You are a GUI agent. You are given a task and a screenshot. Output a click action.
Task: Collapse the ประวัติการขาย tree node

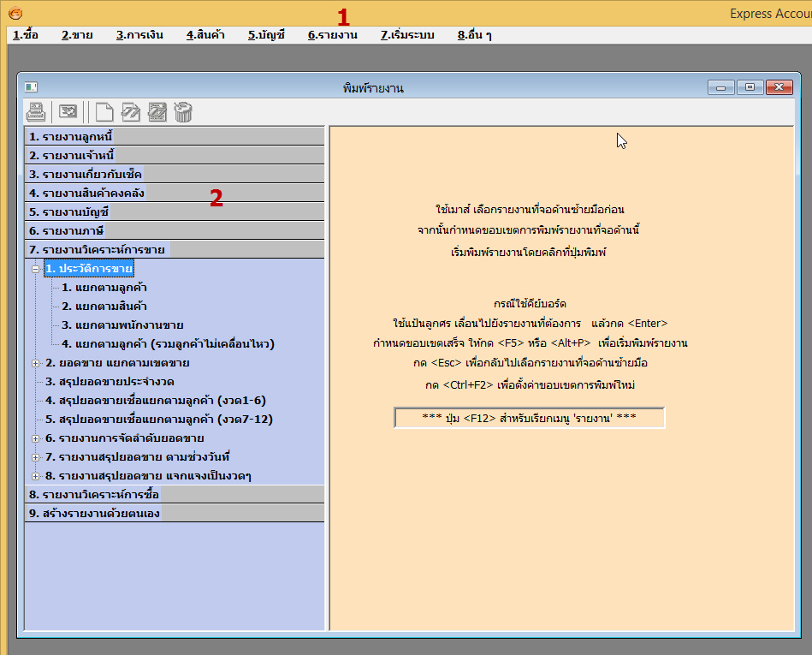(x=36, y=269)
